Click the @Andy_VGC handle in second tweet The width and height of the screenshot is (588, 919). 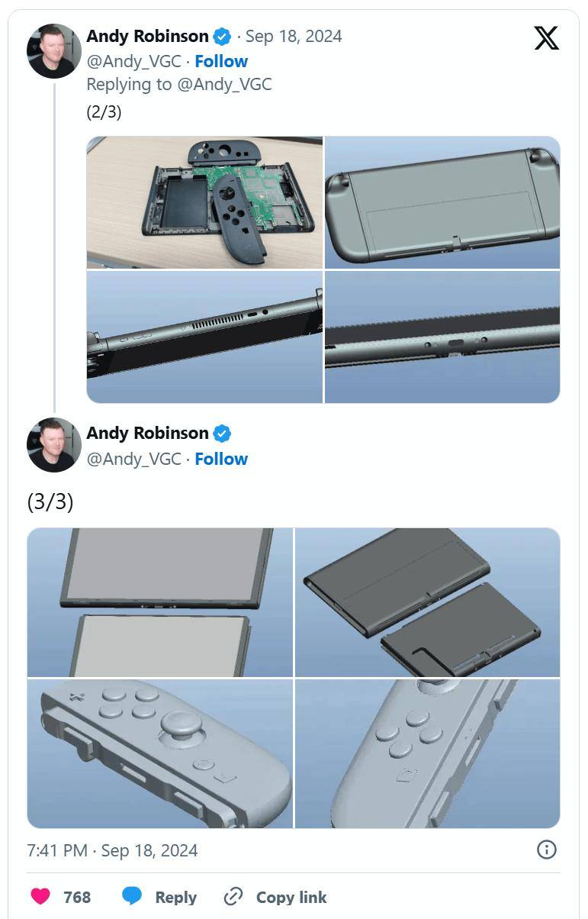133,459
